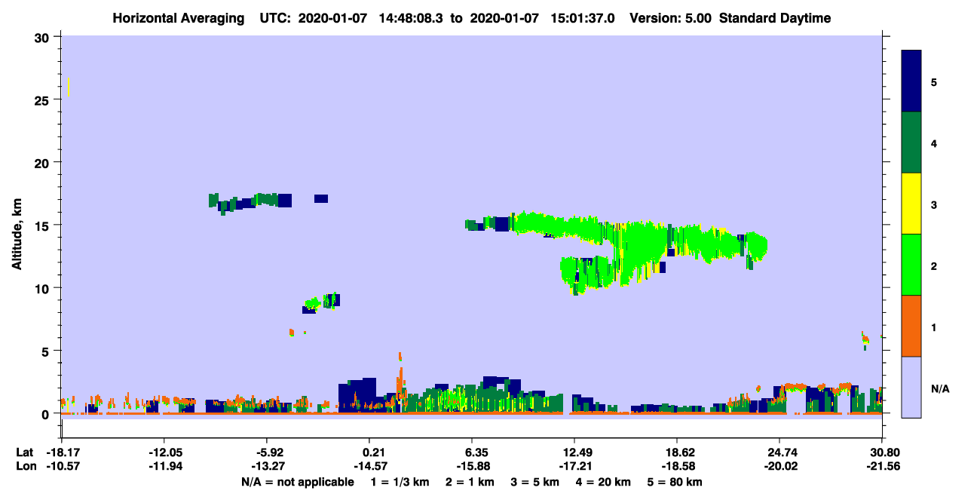Click latitude value -12.05
This screenshot has height=503, width=980.
tap(164, 452)
